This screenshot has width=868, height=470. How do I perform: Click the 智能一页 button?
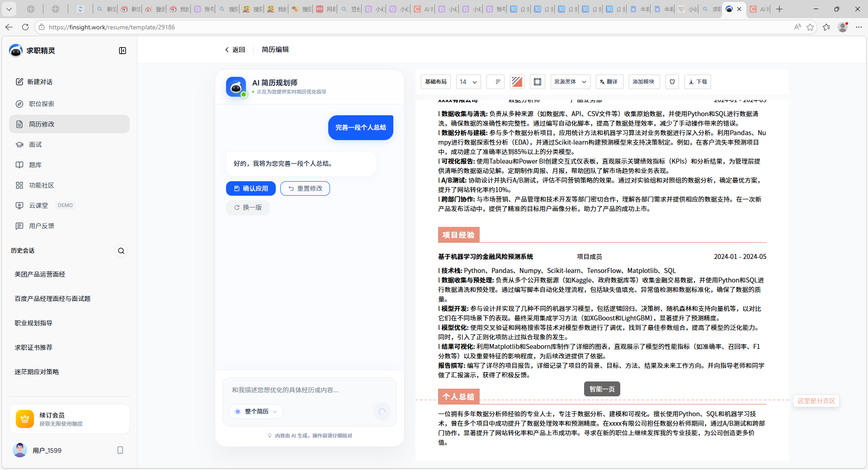602,389
